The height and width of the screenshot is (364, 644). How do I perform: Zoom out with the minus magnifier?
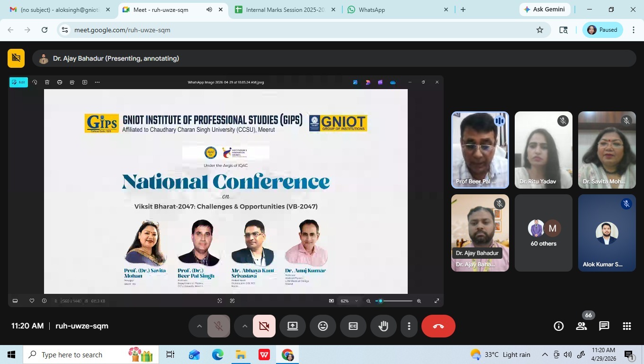(x=368, y=301)
